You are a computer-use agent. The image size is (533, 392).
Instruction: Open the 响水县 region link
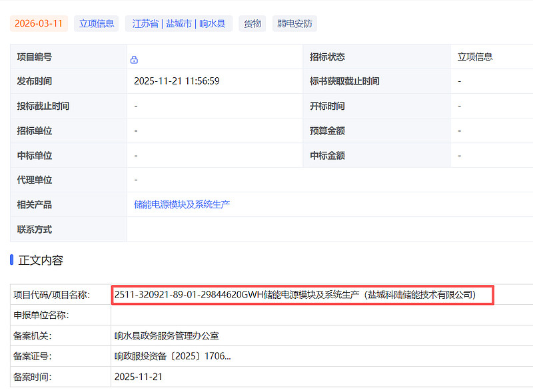click(212, 23)
